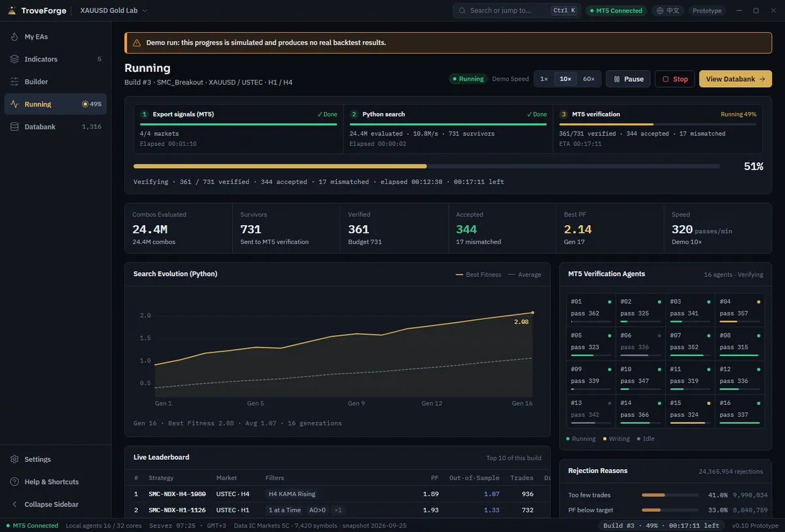Screen dimensions: 785x532
Task: Open Settings from the sidebar
Action: point(56,459)
